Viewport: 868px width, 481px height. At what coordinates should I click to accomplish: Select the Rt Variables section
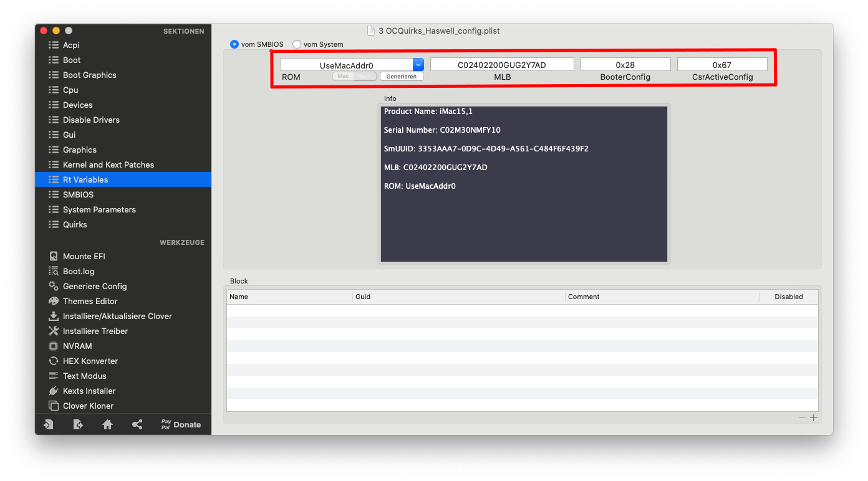tap(123, 179)
